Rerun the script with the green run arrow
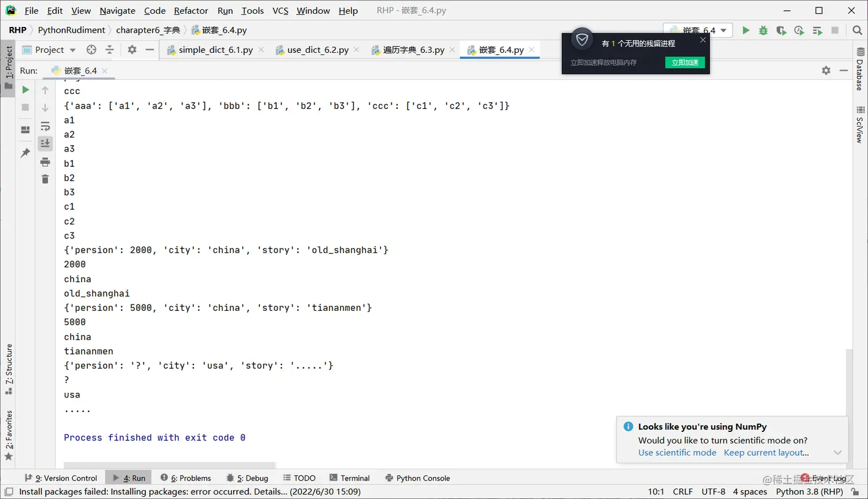This screenshot has width=868, height=499. point(25,89)
